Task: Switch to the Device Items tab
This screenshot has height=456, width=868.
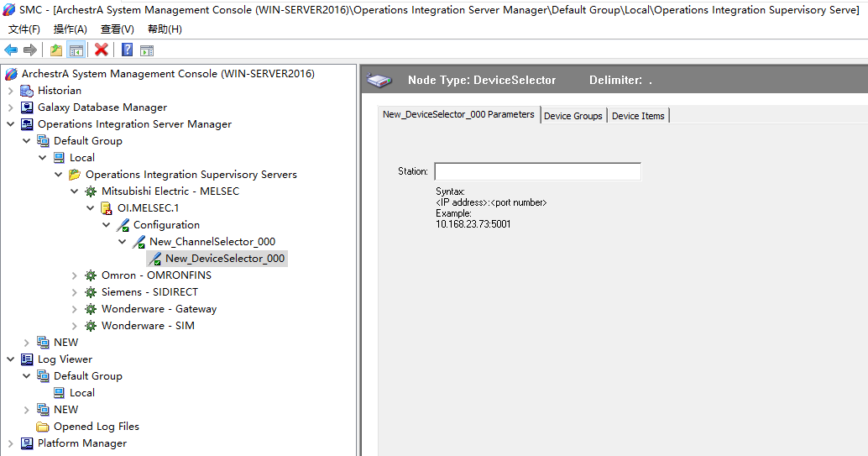Action: [637, 116]
